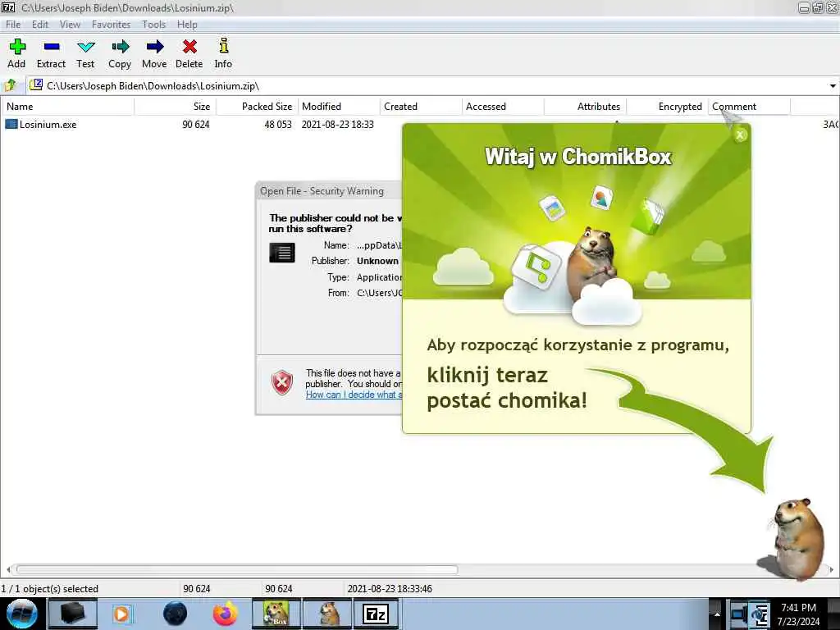The height and width of the screenshot is (630, 840).
Task: Open Firefox from the taskbar
Action: [225, 614]
